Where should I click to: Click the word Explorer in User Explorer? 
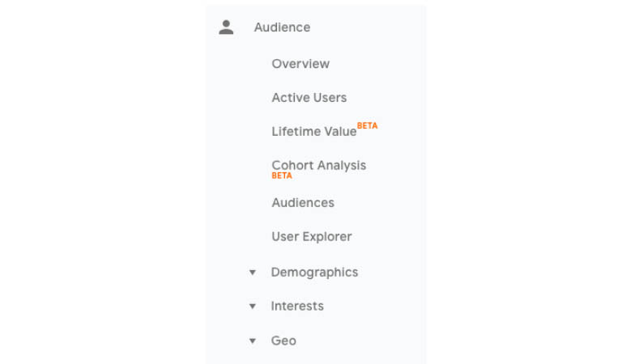[327, 237]
